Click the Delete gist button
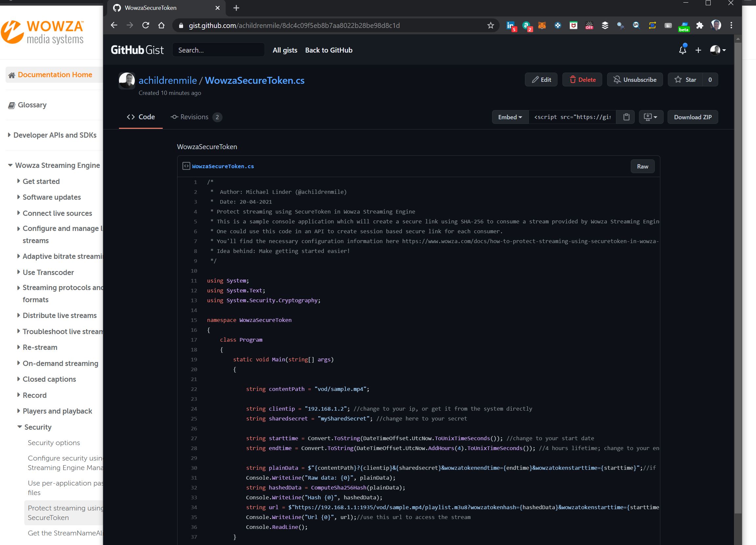Viewport: 756px width, 545px height. click(x=582, y=79)
